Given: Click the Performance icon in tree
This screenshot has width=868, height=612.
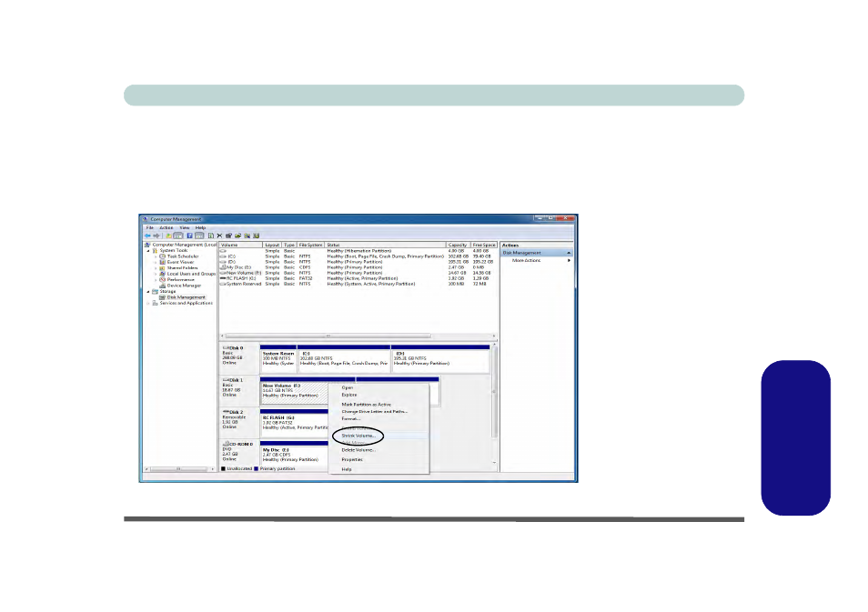Looking at the screenshot, I should pos(163,279).
